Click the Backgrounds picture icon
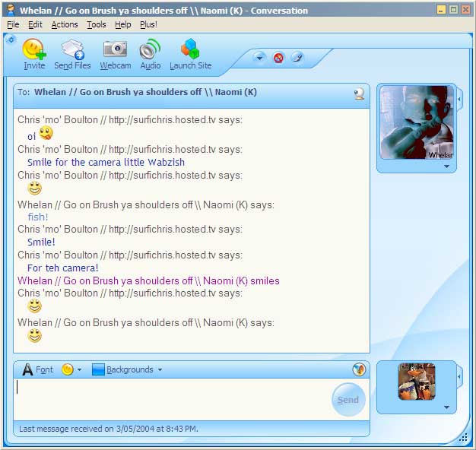The height and width of the screenshot is (450, 476). [98, 369]
